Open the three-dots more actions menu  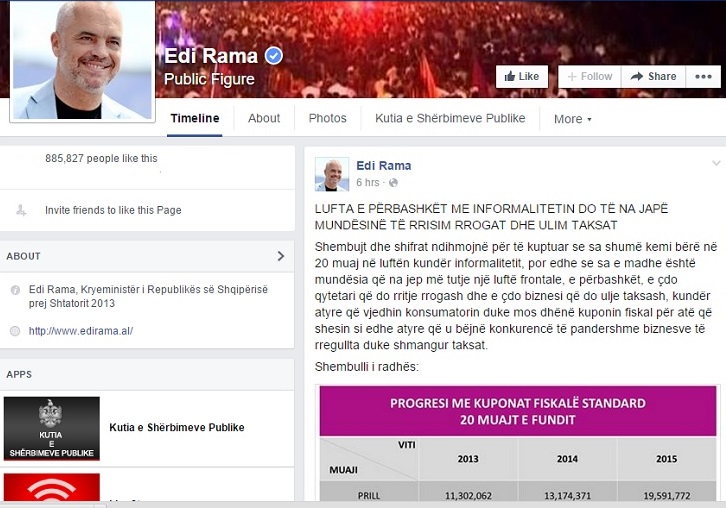pos(703,76)
